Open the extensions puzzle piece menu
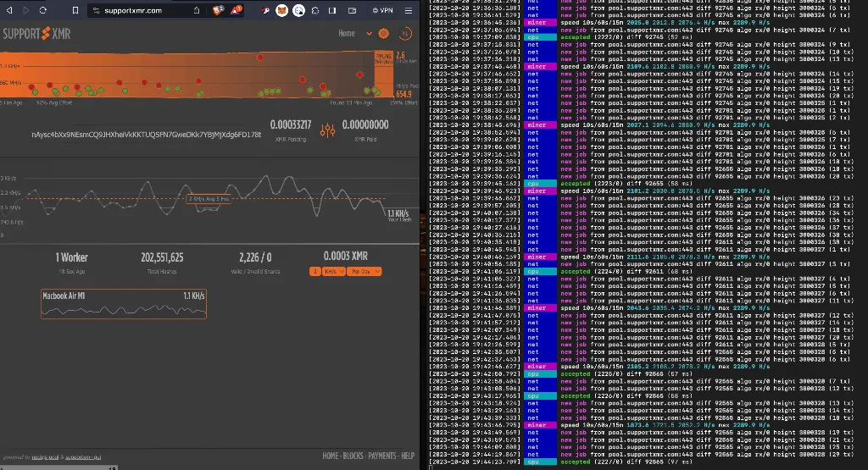 click(x=315, y=10)
